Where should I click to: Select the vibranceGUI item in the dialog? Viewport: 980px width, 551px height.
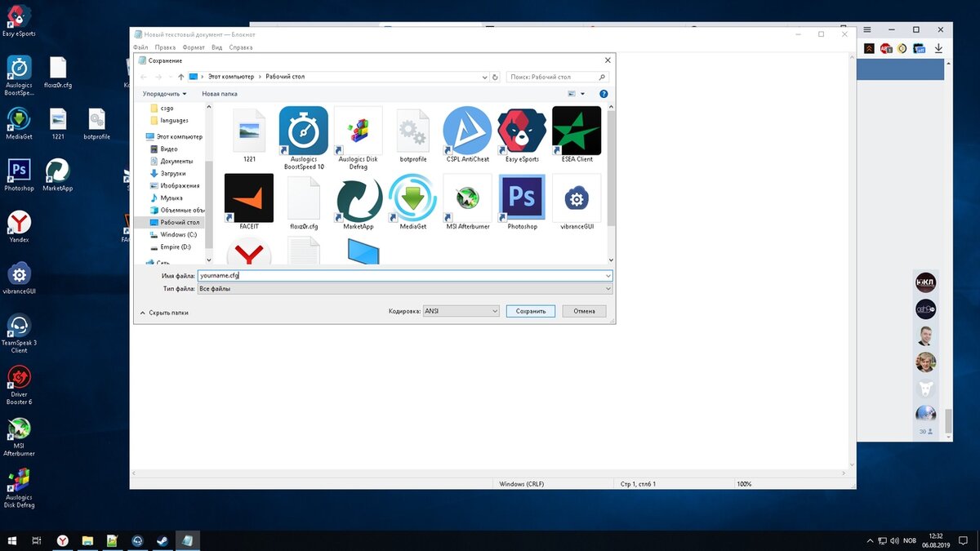(577, 202)
